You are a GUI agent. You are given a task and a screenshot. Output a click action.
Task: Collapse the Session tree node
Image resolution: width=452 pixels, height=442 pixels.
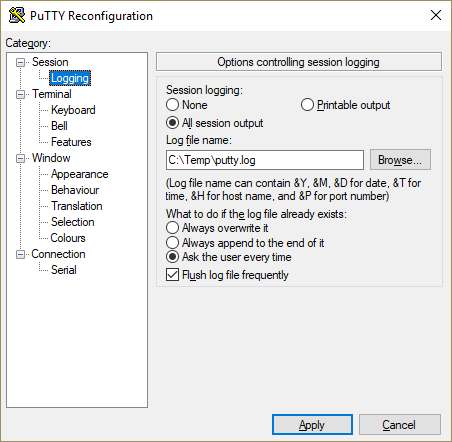click(21, 62)
